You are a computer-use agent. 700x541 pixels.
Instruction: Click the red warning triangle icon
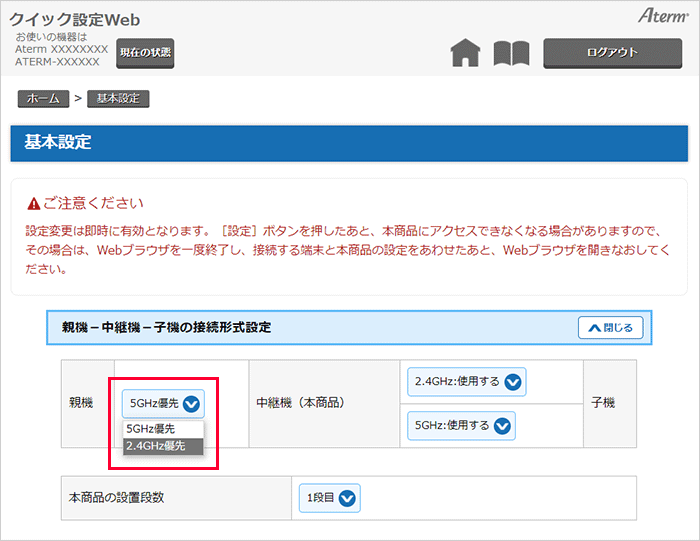coord(34,203)
